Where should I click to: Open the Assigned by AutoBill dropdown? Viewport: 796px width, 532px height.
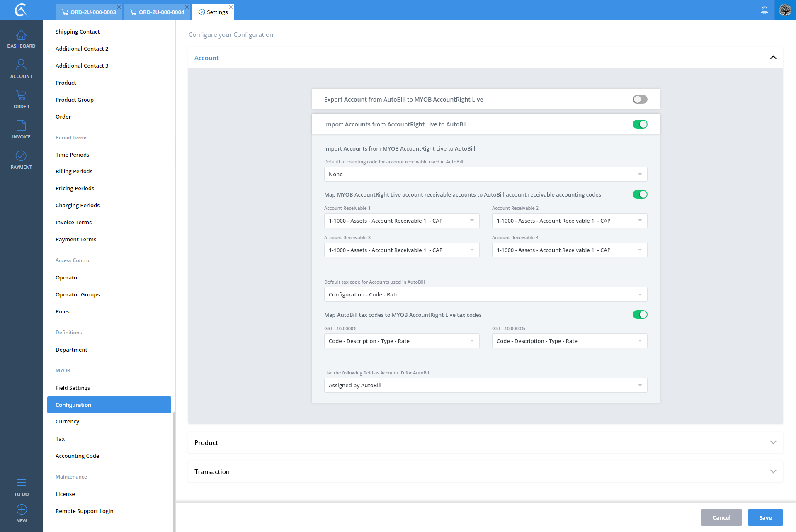[x=485, y=385]
